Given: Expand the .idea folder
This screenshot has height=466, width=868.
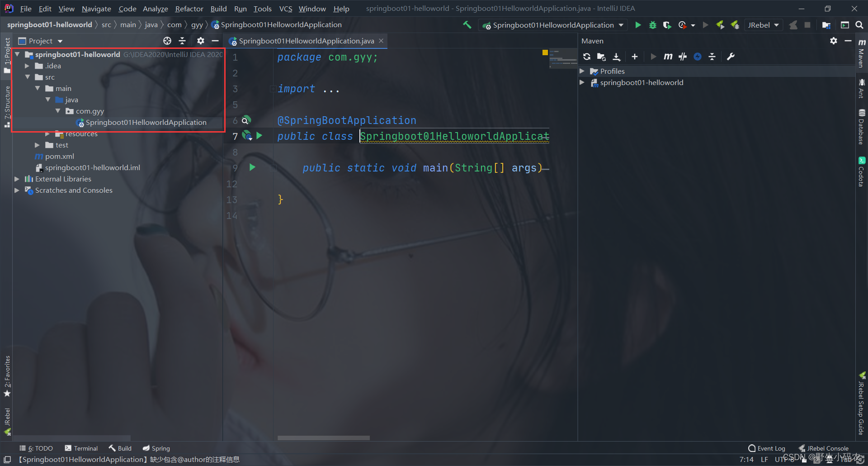Looking at the screenshot, I should (27, 66).
